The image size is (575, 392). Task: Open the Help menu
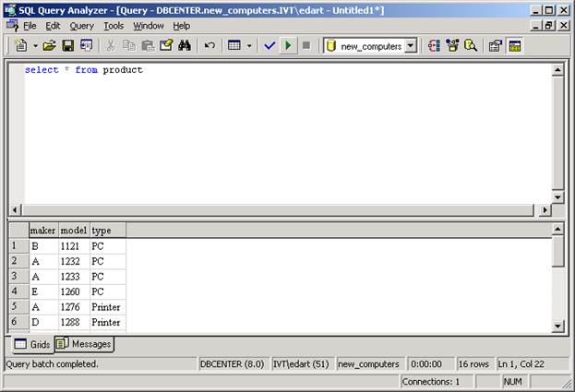(x=182, y=26)
